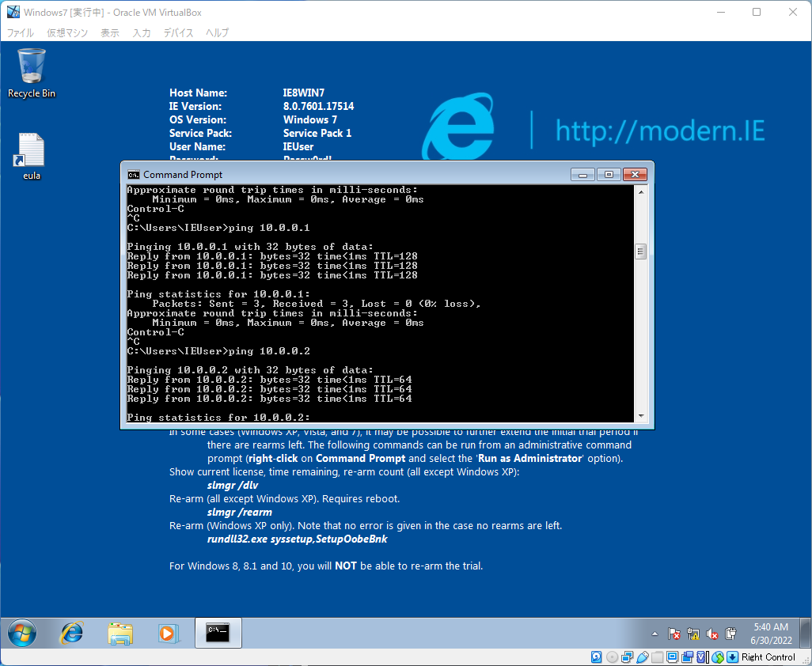The width and height of the screenshot is (812, 666).
Task: Open the ヘルプ menu
Action: 217,32
